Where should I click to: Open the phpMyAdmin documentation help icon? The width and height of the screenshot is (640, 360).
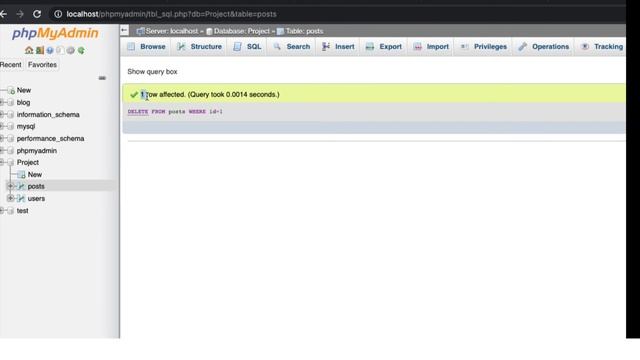pos(50,50)
